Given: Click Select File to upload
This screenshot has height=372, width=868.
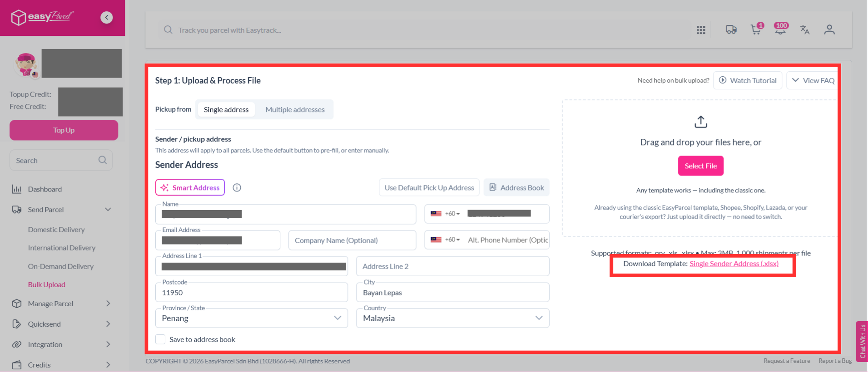Looking at the screenshot, I should click(701, 166).
